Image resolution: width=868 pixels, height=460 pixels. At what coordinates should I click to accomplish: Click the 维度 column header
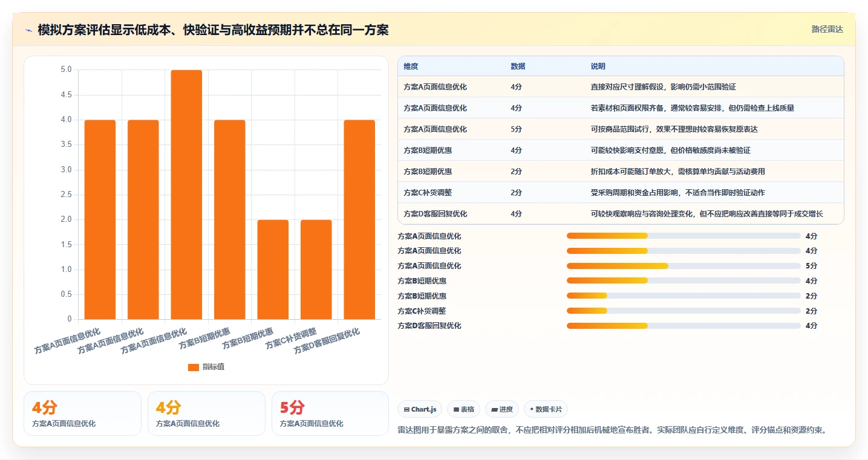tap(411, 66)
